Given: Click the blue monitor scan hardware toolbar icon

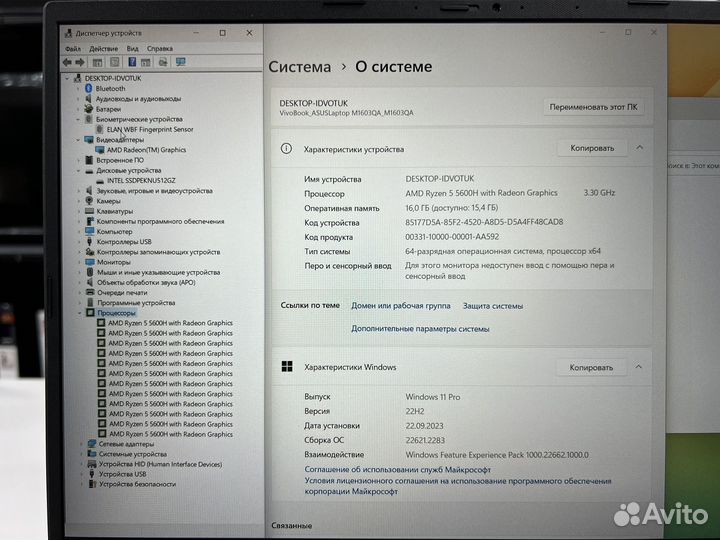Looking at the screenshot, I should tap(180, 62).
